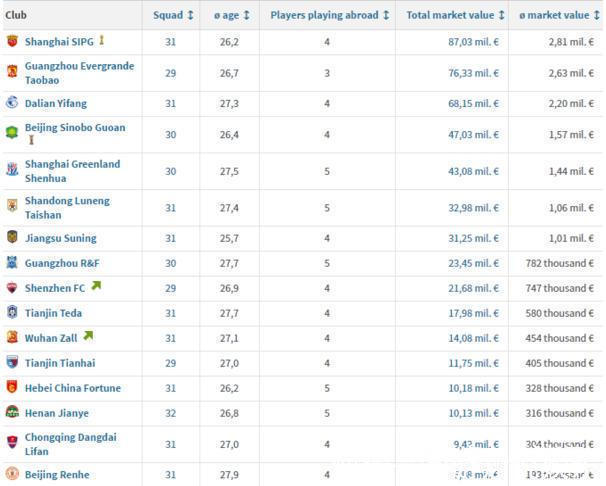Sort table by ø age column

tap(232, 15)
